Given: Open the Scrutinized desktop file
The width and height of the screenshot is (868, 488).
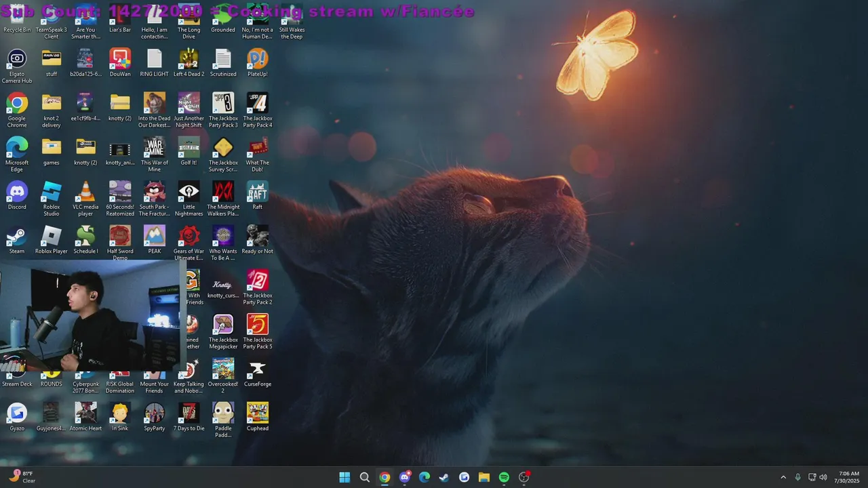Looking at the screenshot, I should [x=223, y=63].
